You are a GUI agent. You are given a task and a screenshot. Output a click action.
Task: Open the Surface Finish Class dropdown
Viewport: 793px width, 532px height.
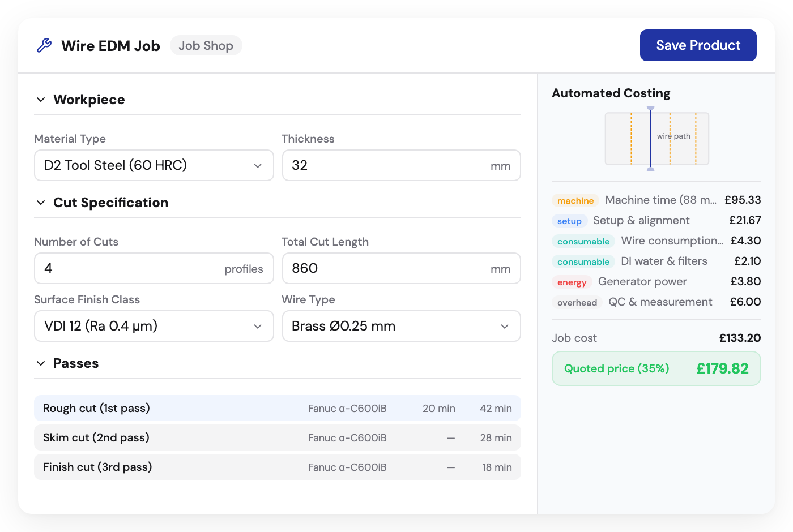pos(154,326)
